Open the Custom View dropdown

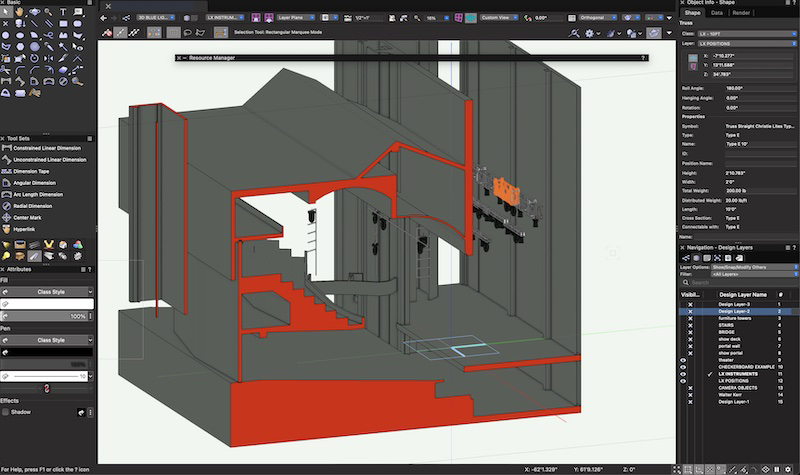pyautogui.click(x=499, y=18)
